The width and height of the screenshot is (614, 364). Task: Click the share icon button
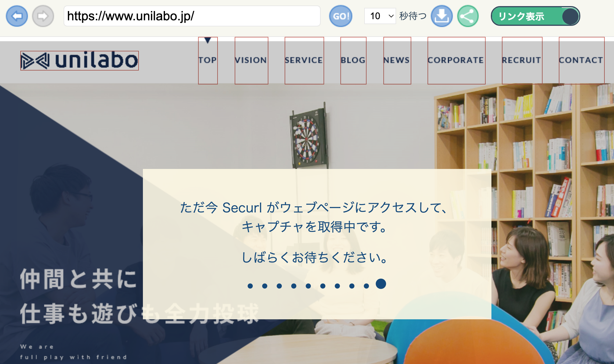click(467, 17)
